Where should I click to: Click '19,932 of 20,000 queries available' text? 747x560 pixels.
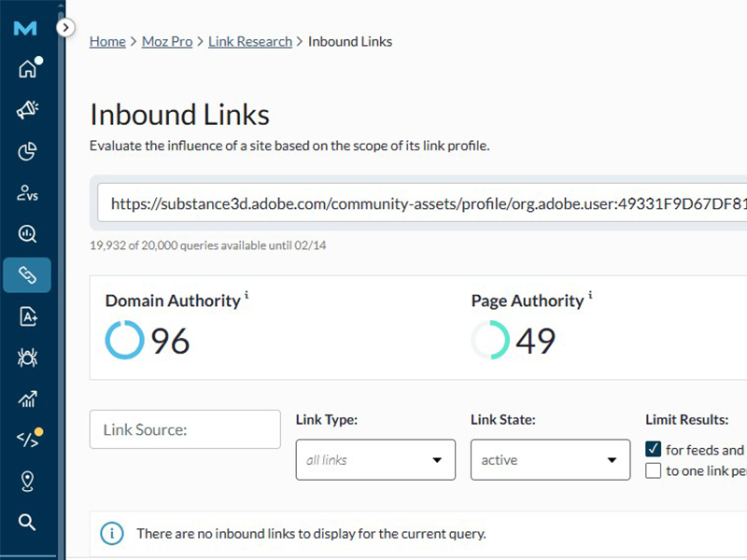(x=178, y=245)
